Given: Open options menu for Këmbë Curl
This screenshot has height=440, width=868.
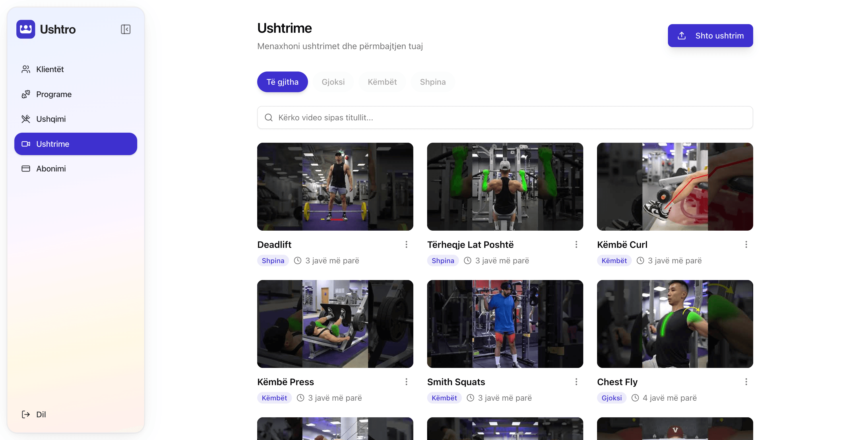Looking at the screenshot, I should pos(746,244).
